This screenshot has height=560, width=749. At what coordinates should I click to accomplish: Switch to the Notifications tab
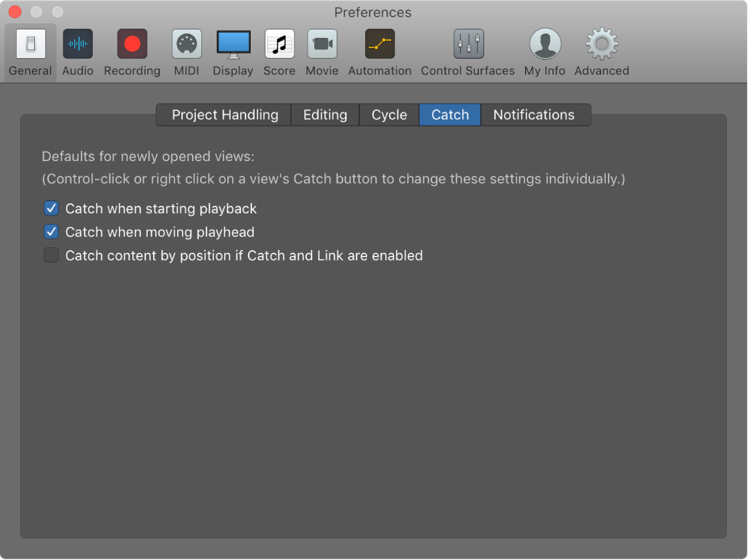(x=534, y=115)
